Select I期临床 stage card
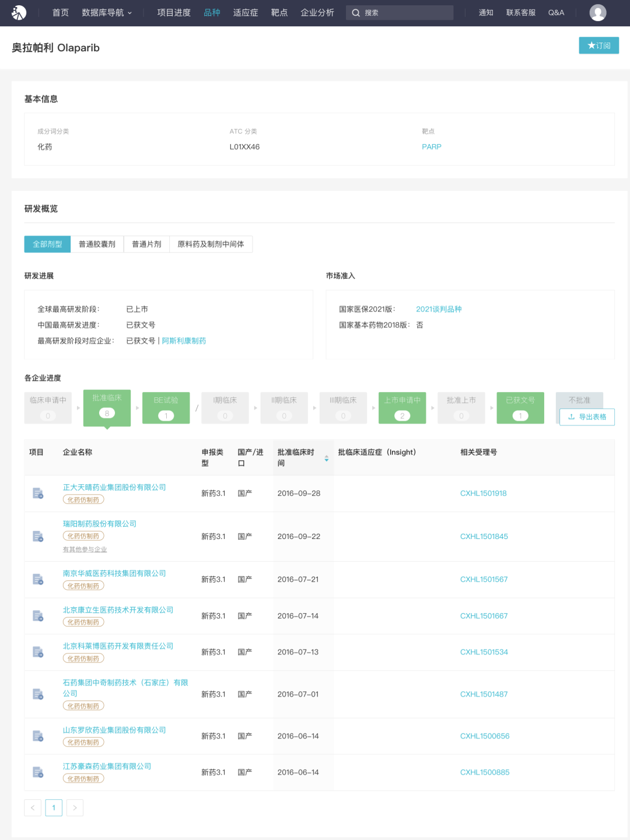 (225, 408)
